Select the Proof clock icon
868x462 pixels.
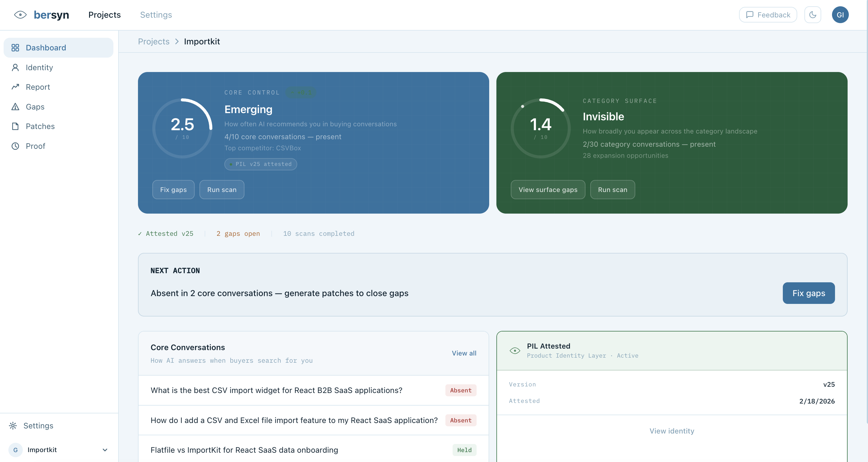15,146
